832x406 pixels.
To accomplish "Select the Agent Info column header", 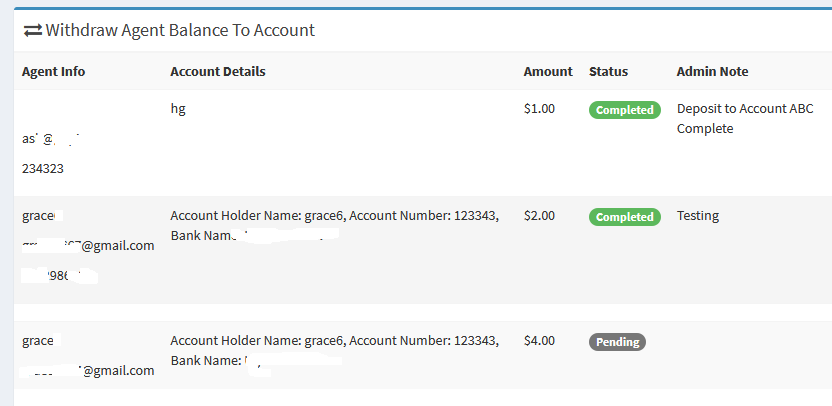I will (53, 71).
